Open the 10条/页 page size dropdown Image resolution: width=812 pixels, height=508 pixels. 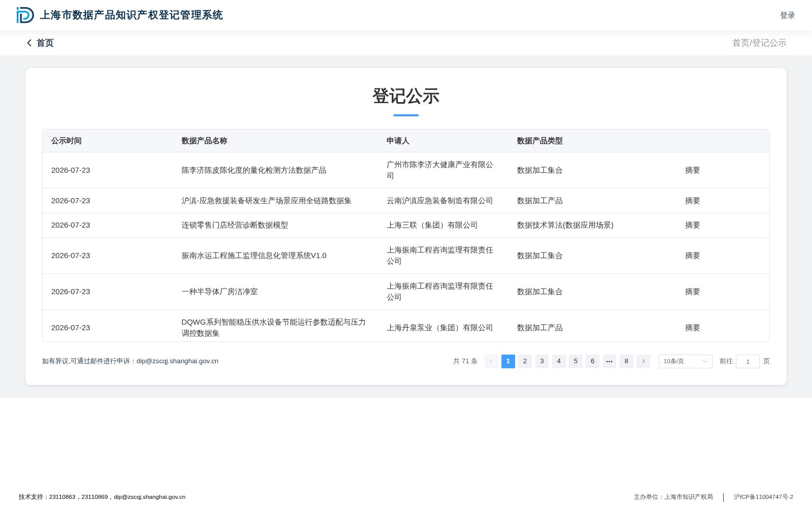tap(685, 361)
